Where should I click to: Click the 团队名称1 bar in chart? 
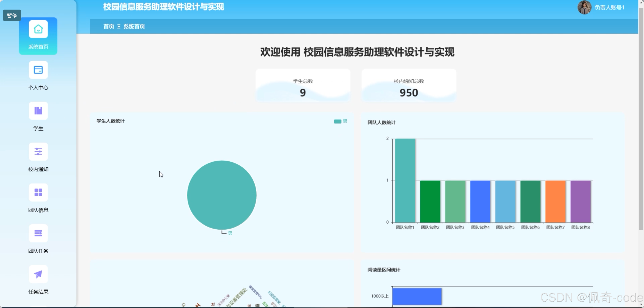click(x=405, y=181)
